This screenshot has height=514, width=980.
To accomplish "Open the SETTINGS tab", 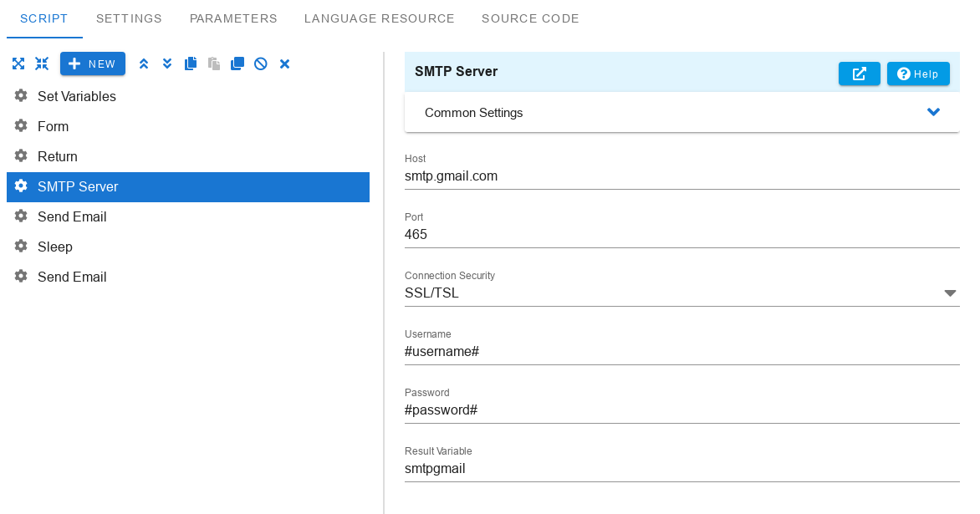I will pos(129,18).
